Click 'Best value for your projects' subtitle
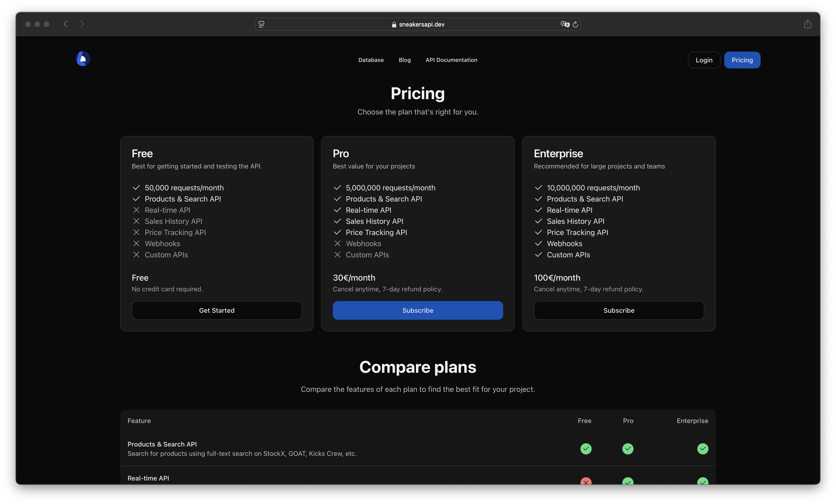 click(374, 166)
